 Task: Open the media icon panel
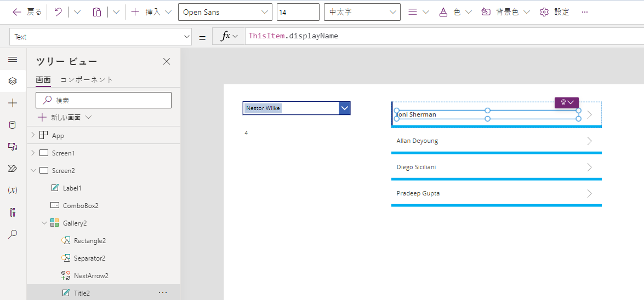[13, 147]
